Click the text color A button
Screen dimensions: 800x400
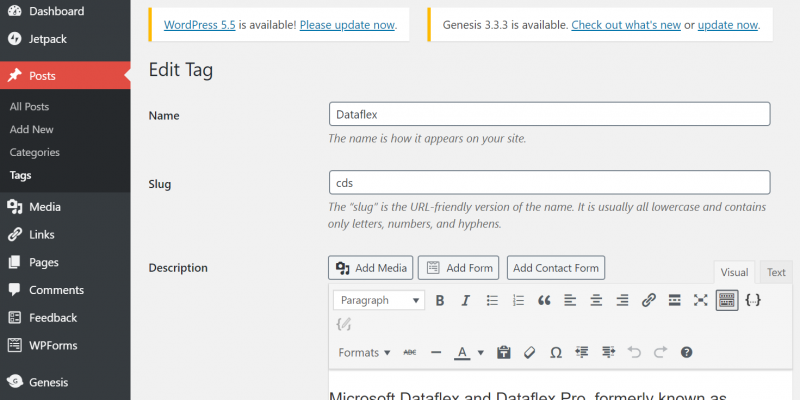pyautogui.click(x=462, y=353)
